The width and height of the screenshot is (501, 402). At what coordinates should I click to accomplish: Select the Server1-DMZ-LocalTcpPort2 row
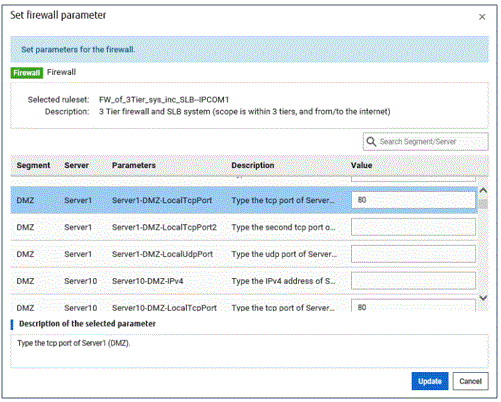pos(244,227)
